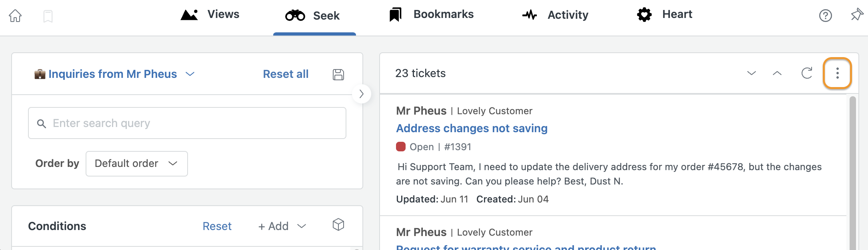Image resolution: width=868 pixels, height=250 pixels.
Task: Open the Address changes not saving ticket
Action: (472, 128)
